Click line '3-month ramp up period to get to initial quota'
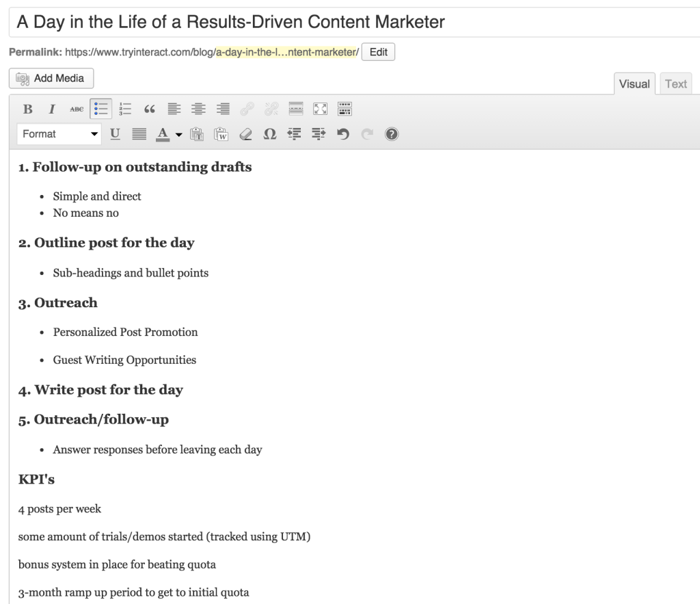The image size is (700, 604). pyautogui.click(x=133, y=592)
